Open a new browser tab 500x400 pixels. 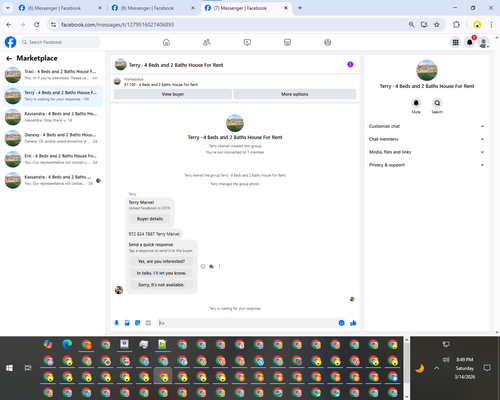pyautogui.click(x=300, y=8)
